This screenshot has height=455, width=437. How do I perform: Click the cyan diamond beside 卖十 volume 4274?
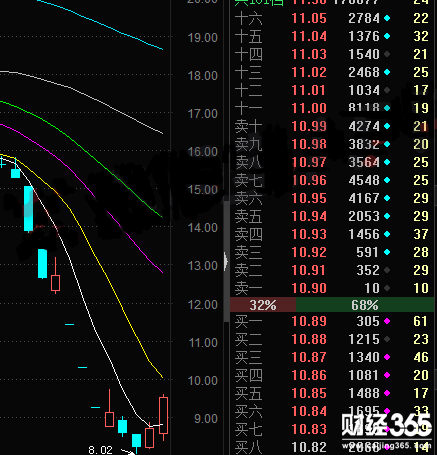[x=387, y=126]
